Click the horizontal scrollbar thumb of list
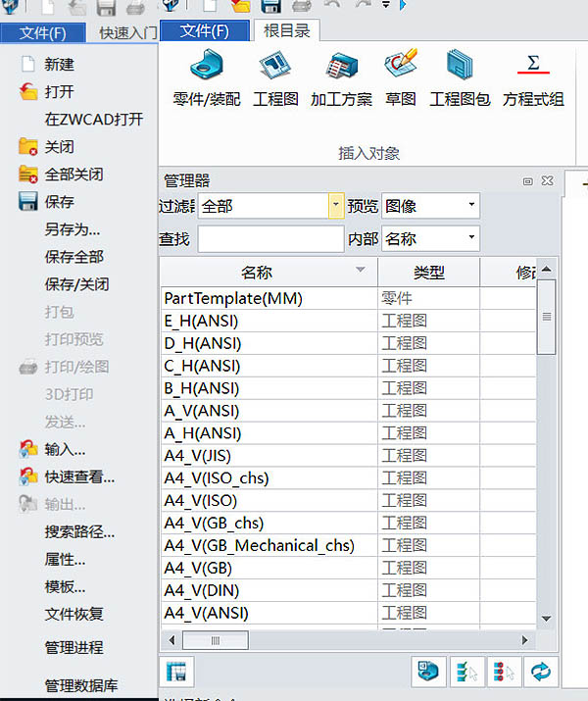 213,640
